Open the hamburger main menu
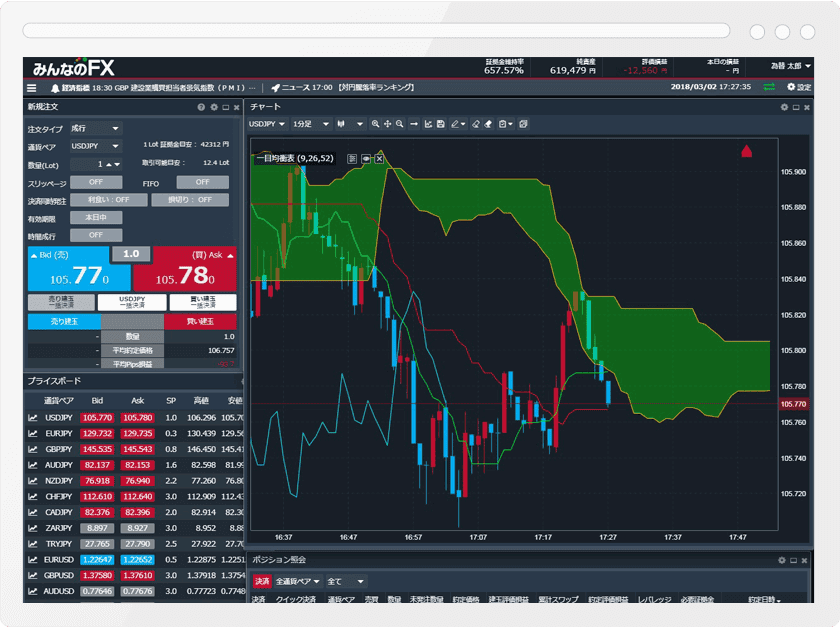Screen dimensions: 840x627 pyautogui.click(x=32, y=88)
